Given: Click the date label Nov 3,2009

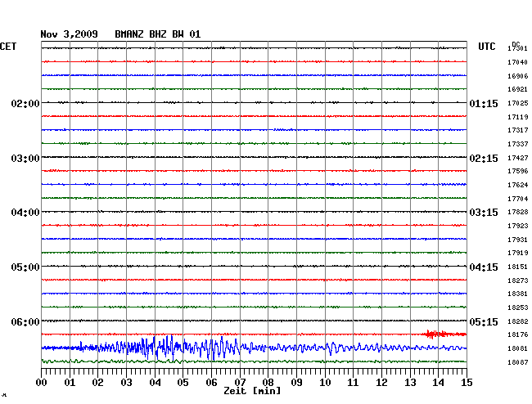Looking at the screenshot, I should pos(70,34).
